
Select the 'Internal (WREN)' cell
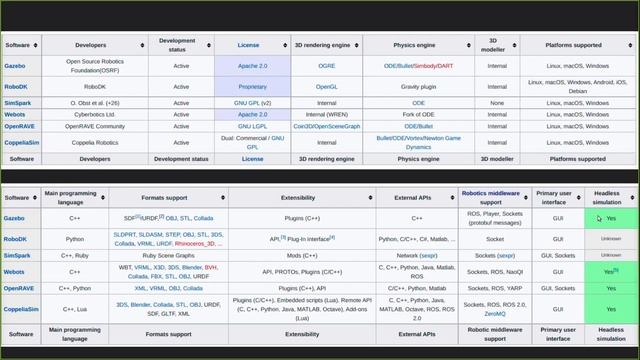click(327, 114)
